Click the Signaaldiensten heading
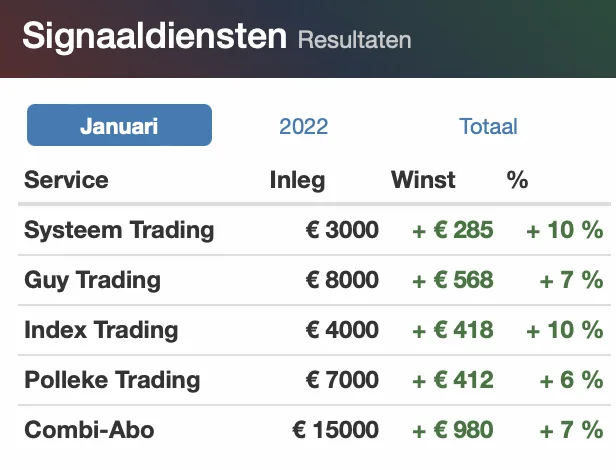616x470 pixels. click(x=154, y=36)
